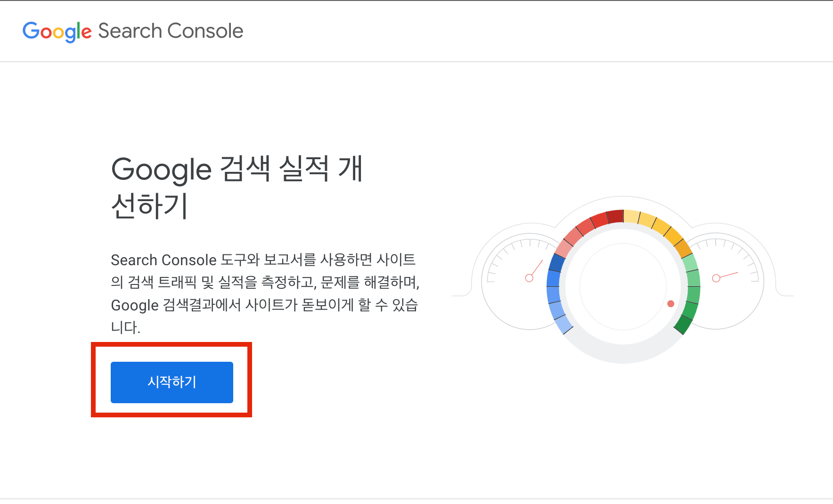Click the red dot indicator on the center dial

point(671,304)
